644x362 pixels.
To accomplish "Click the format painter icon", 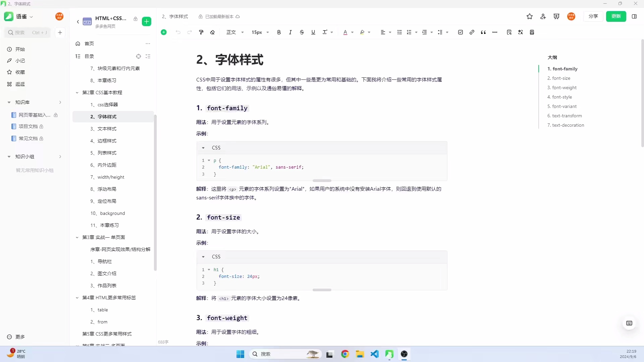I will (x=201, y=32).
